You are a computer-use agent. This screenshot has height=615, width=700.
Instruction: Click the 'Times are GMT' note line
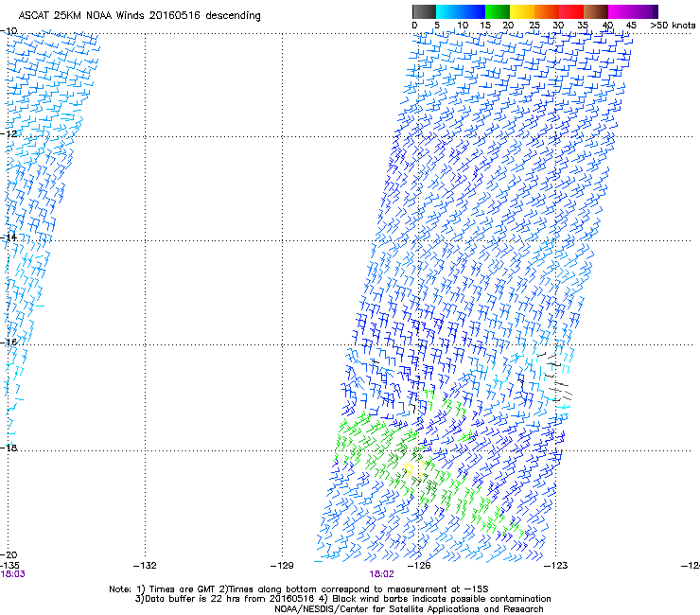[x=299, y=589]
